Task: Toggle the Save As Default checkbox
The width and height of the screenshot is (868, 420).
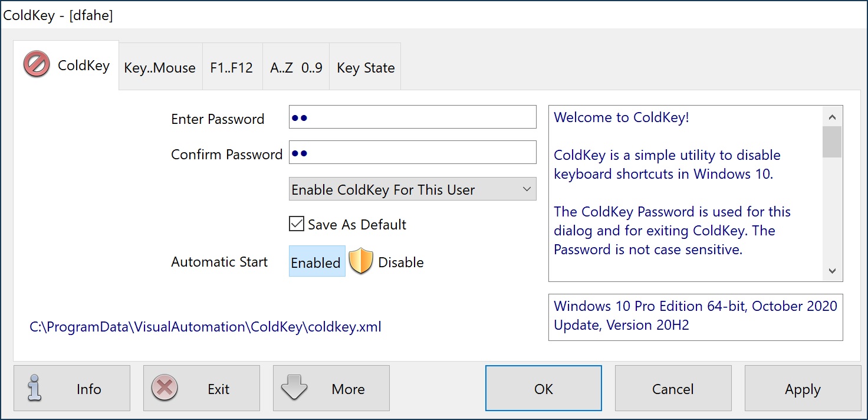Action: (296, 225)
